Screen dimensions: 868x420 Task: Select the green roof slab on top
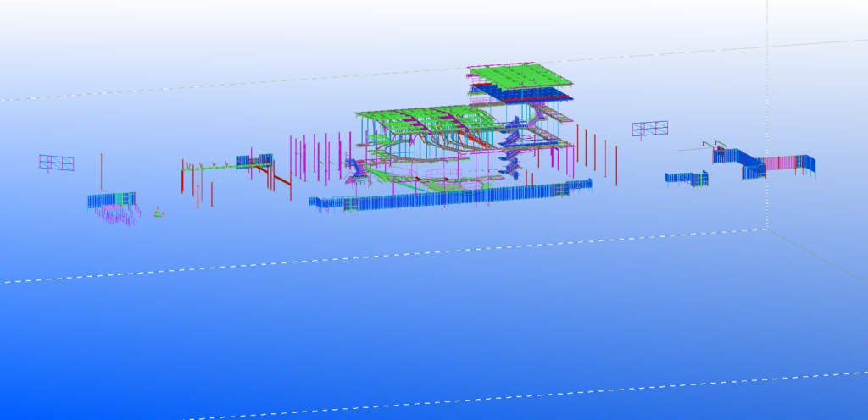(x=519, y=75)
